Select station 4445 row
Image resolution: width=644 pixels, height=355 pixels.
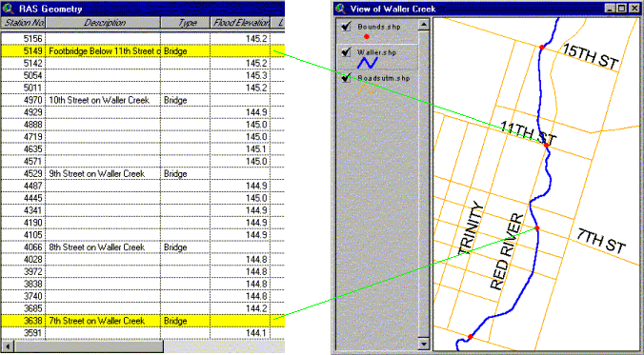point(143,198)
